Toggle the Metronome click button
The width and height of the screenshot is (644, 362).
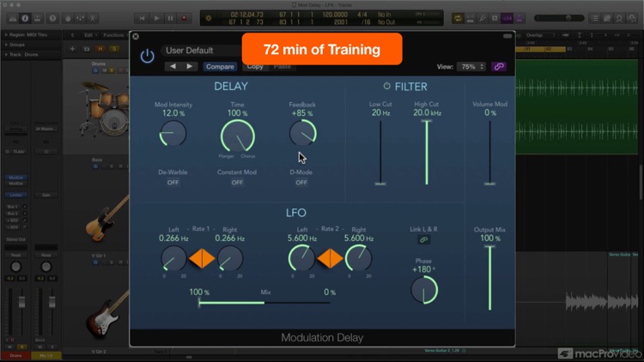519,19
